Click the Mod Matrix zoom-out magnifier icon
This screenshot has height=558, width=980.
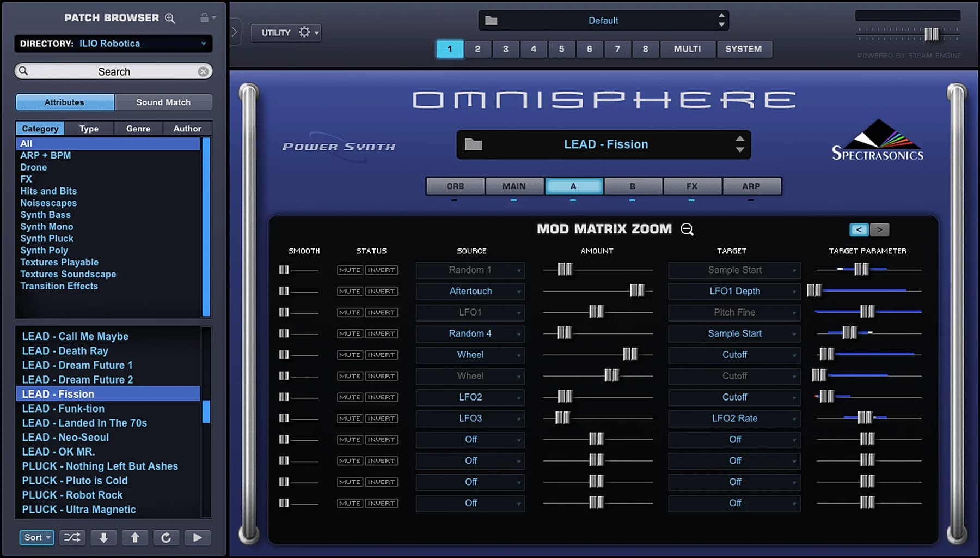[687, 229]
